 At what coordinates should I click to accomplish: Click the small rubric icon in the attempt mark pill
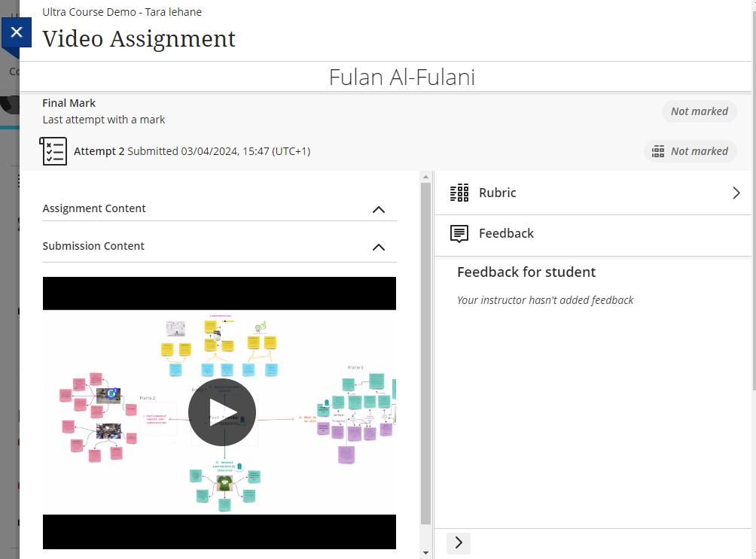click(x=658, y=151)
